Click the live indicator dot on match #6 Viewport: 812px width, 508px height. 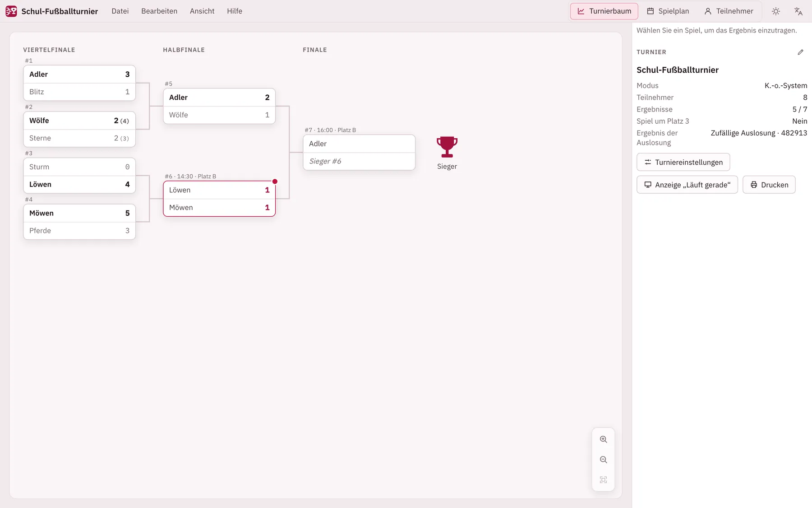coord(275,182)
